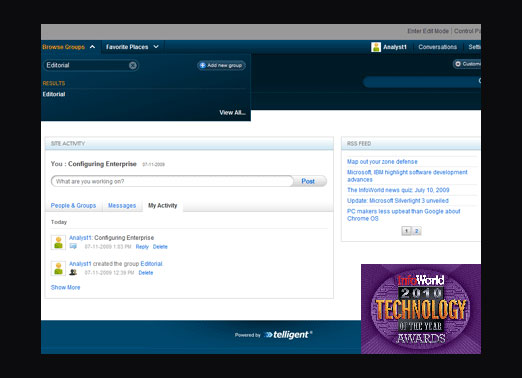
Task: Click Add new group button
Action: coord(221,65)
